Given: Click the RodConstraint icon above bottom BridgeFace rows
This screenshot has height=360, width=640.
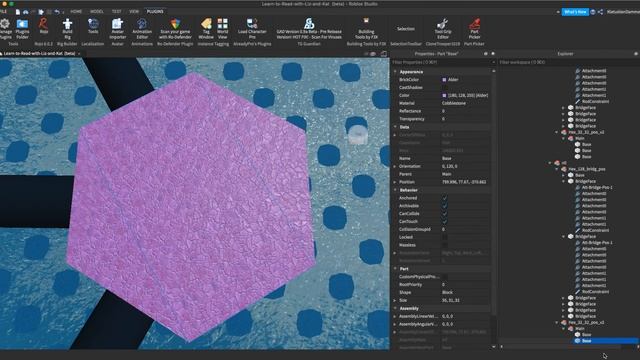Looking at the screenshot, I should click(x=578, y=292).
